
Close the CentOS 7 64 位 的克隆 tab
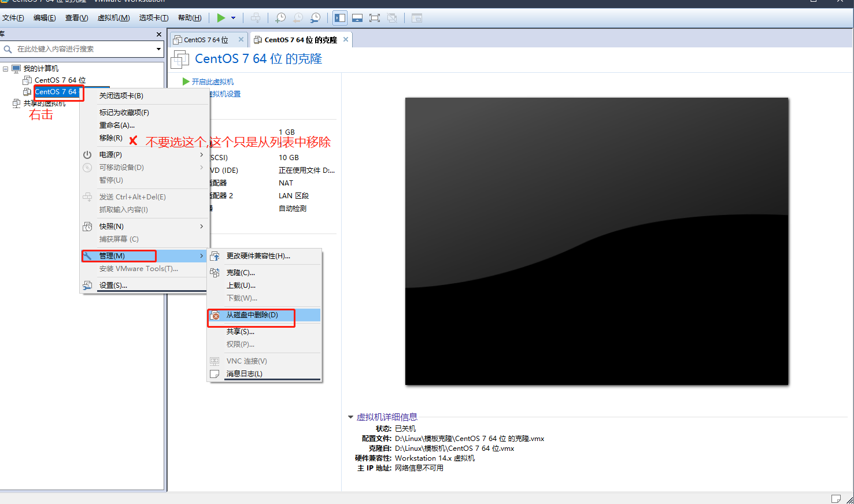(x=346, y=40)
